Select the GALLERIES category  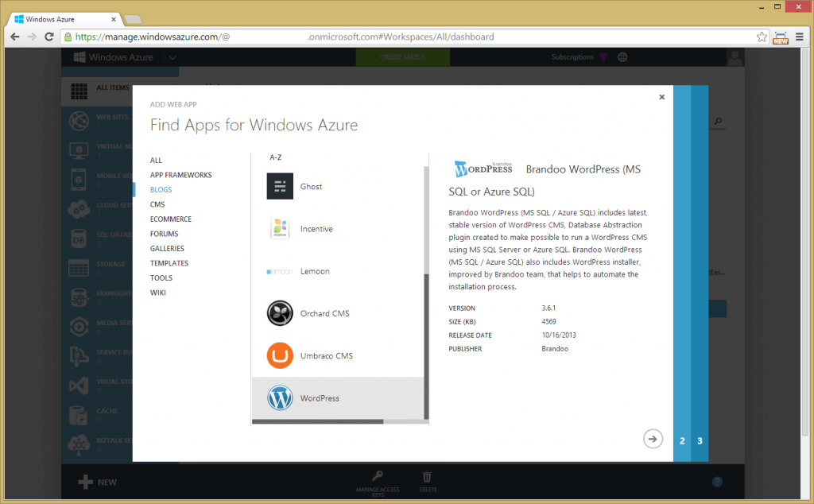coord(167,249)
